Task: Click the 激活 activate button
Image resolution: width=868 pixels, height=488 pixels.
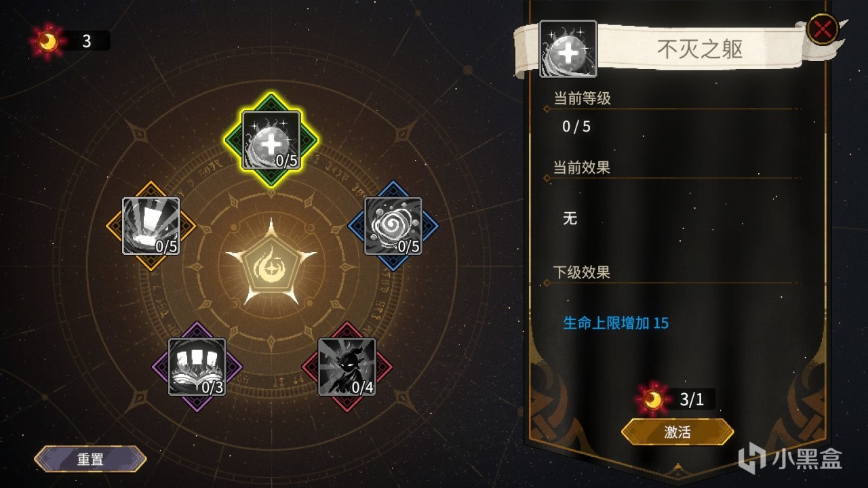Action: (x=677, y=432)
